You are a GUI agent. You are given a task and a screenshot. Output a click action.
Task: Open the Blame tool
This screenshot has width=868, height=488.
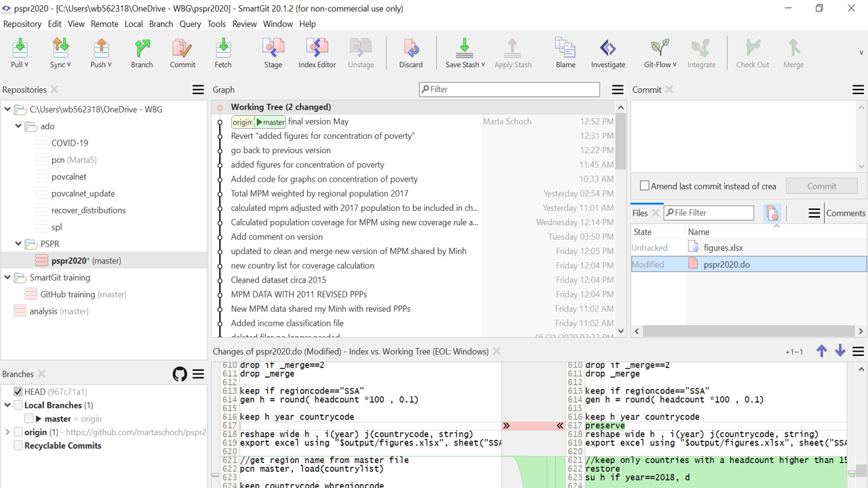566,53
